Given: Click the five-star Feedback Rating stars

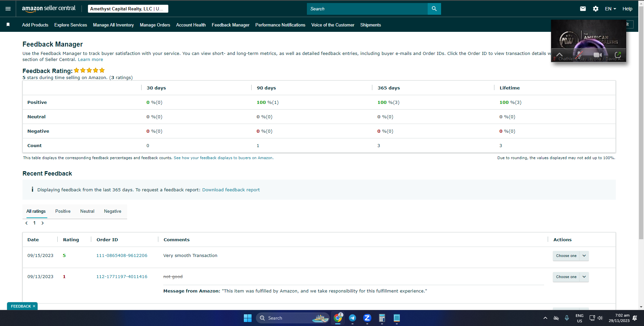Looking at the screenshot, I should click(89, 70).
